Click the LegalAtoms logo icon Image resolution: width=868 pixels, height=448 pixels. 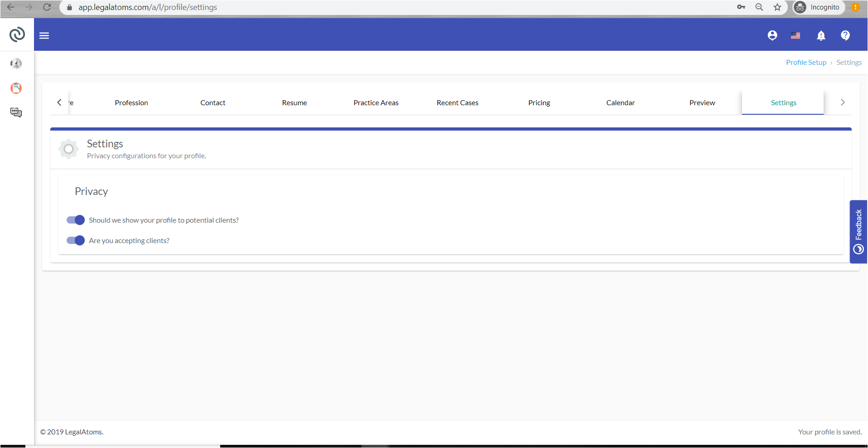click(x=17, y=34)
